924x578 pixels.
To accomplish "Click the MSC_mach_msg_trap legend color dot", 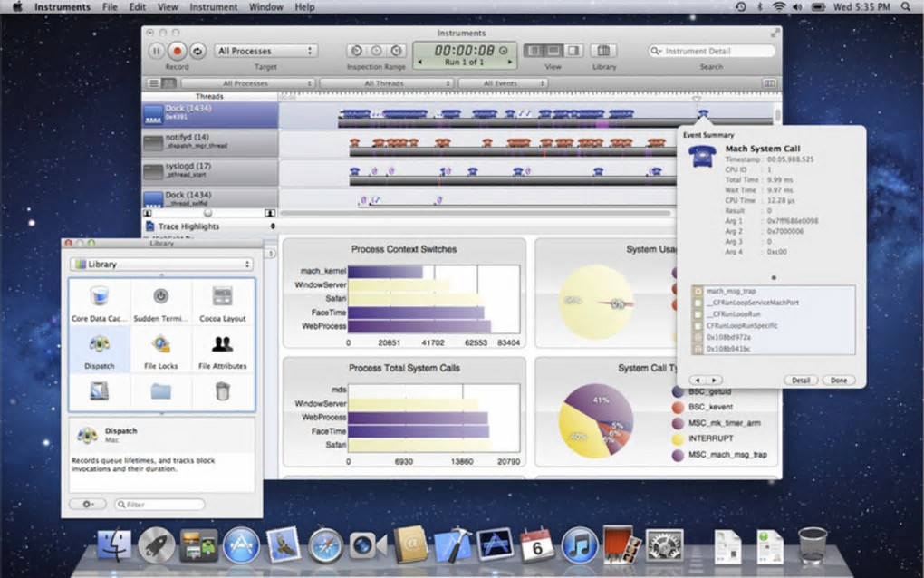I will click(x=678, y=455).
